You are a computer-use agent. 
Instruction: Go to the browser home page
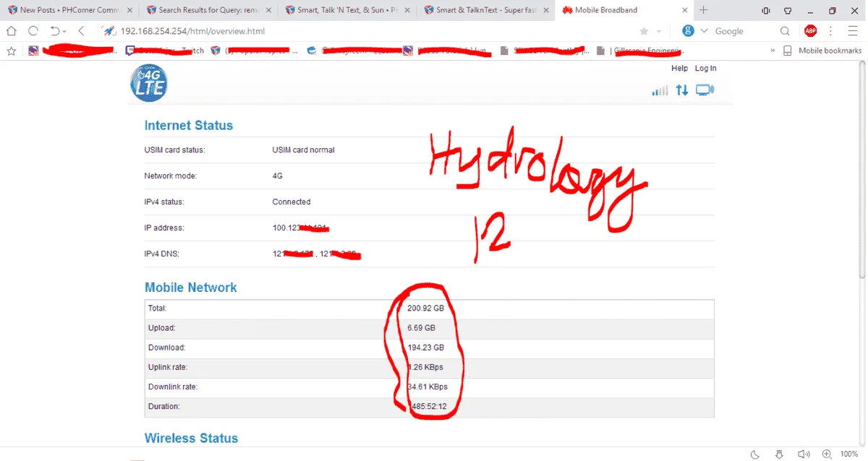12,31
